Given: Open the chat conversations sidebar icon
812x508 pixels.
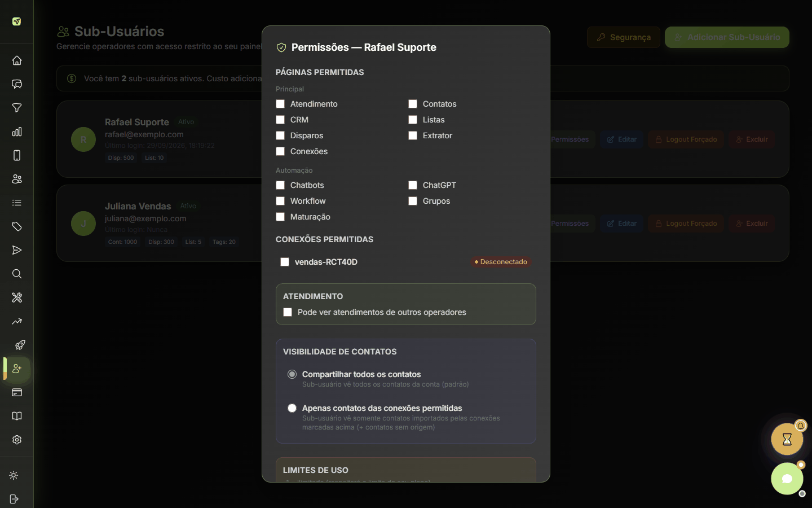Looking at the screenshot, I should pyautogui.click(x=17, y=84).
